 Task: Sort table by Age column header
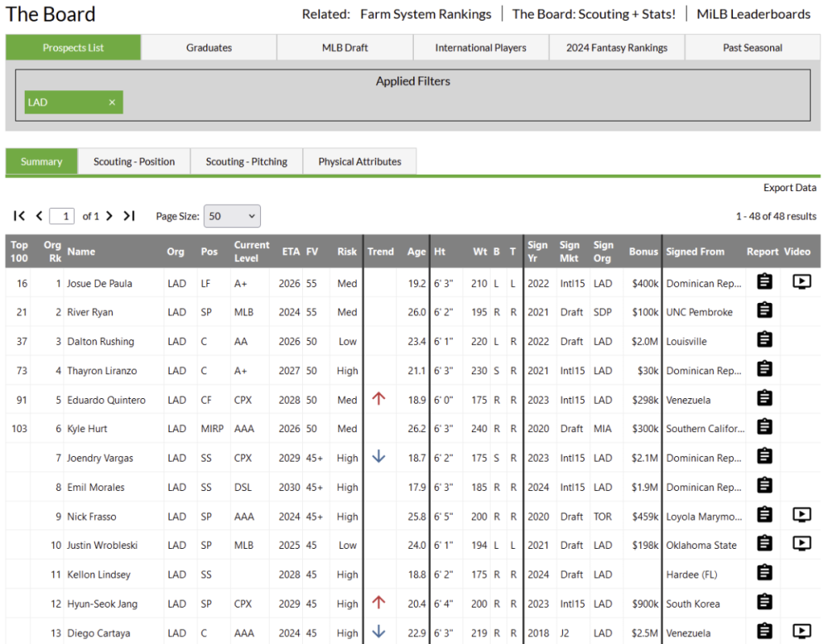click(x=416, y=252)
